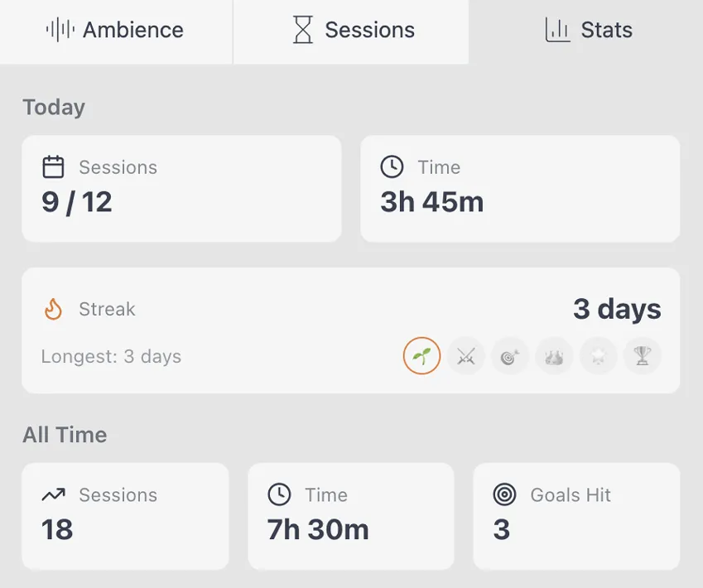Select the trophy achievement badge

coord(643,355)
